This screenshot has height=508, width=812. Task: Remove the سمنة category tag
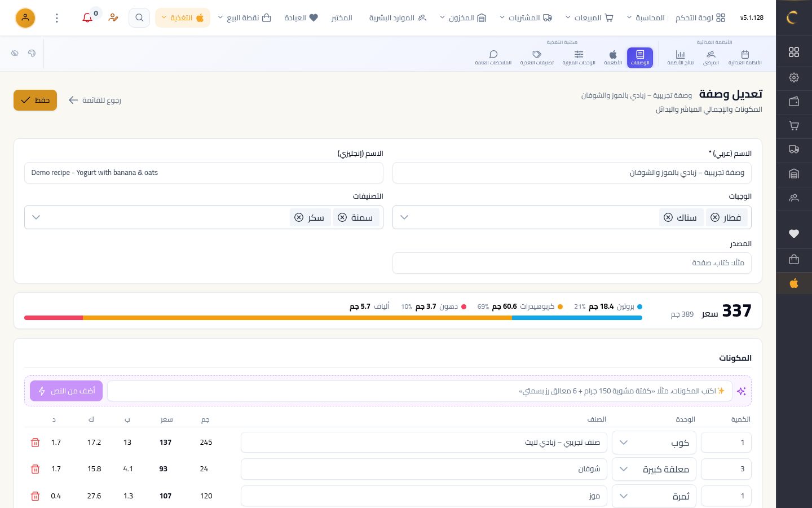pyautogui.click(x=342, y=218)
